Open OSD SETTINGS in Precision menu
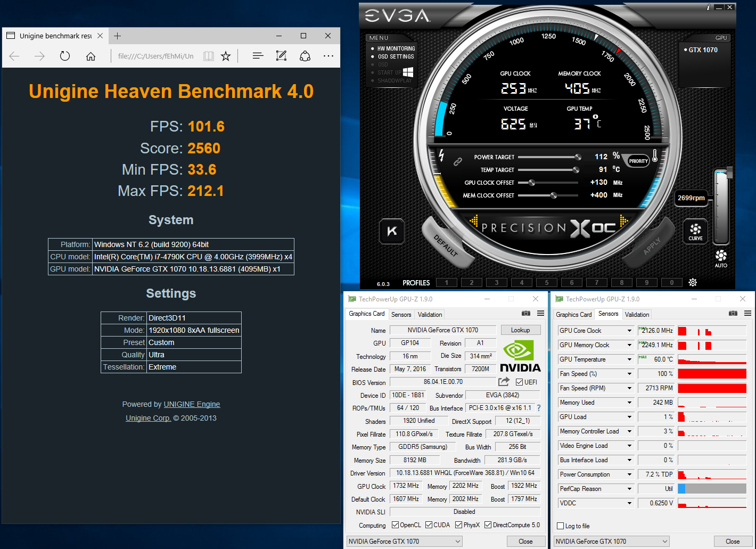 [x=396, y=56]
